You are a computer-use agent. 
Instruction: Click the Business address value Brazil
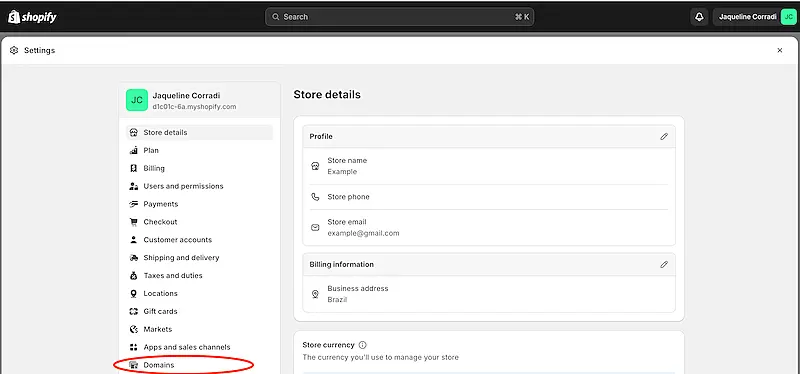[x=337, y=300]
